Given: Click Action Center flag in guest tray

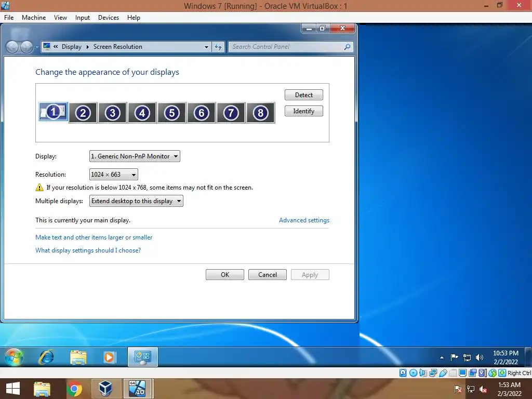Looking at the screenshot, I should pos(454,357).
